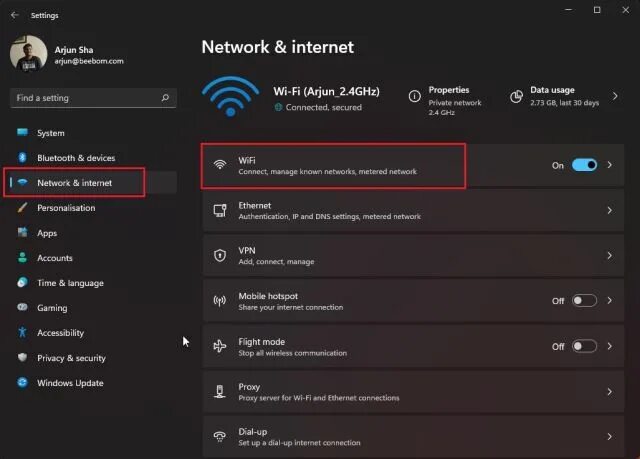Select Privacy & security in sidebar

(x=71, y=358)
